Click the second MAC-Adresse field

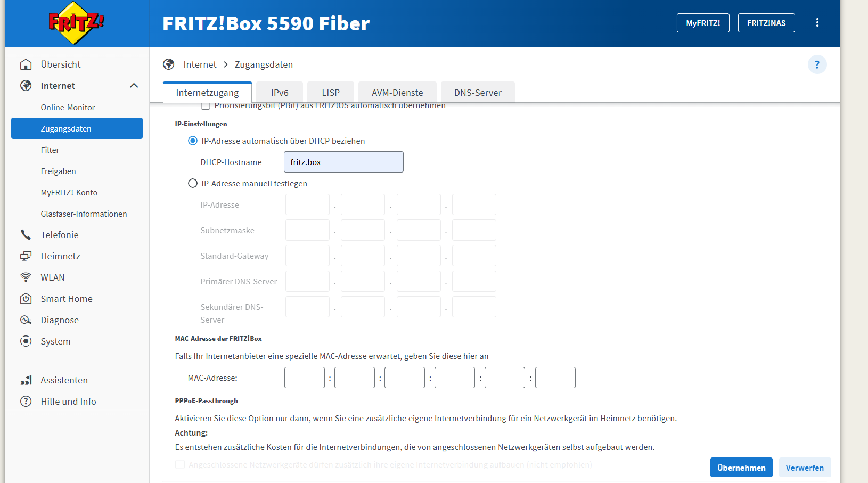coord(355,378)
